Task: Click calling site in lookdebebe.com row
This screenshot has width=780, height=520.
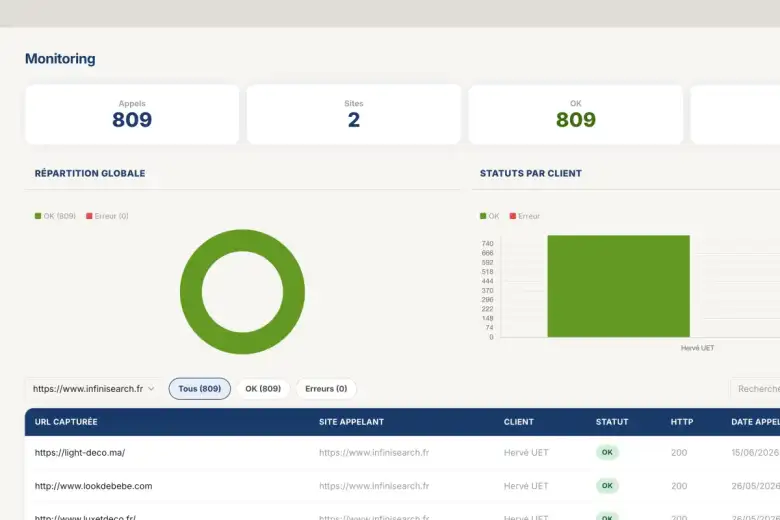Action: click(x=374, y=486)
